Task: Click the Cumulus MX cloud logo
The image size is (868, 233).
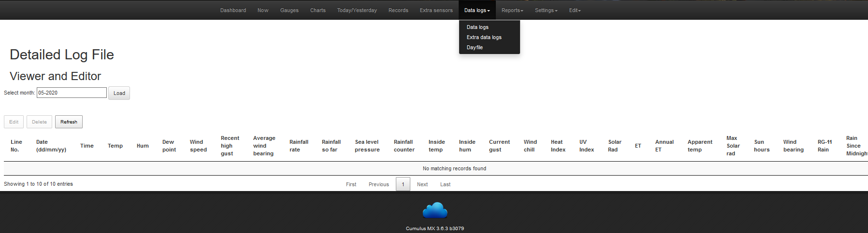Action: coord(434,210)
